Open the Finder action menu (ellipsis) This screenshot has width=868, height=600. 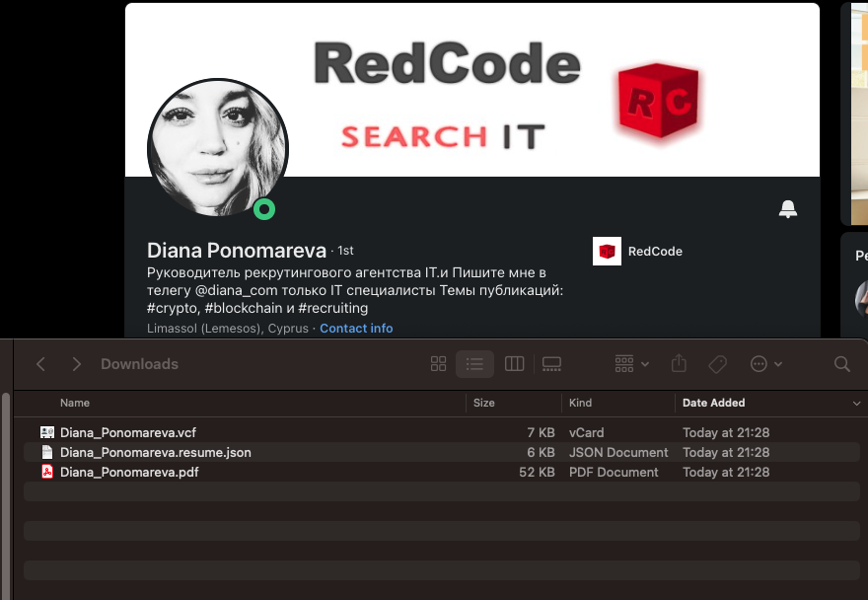[765, 364]
